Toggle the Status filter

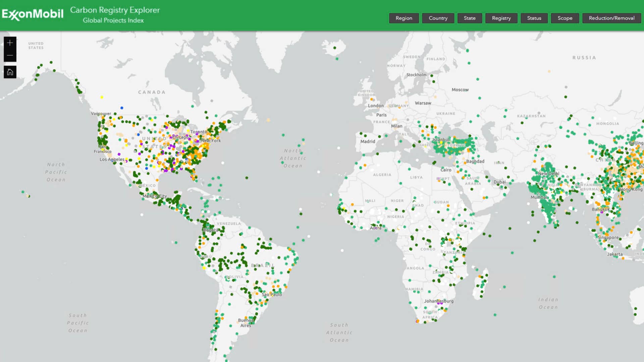(534, 18)
